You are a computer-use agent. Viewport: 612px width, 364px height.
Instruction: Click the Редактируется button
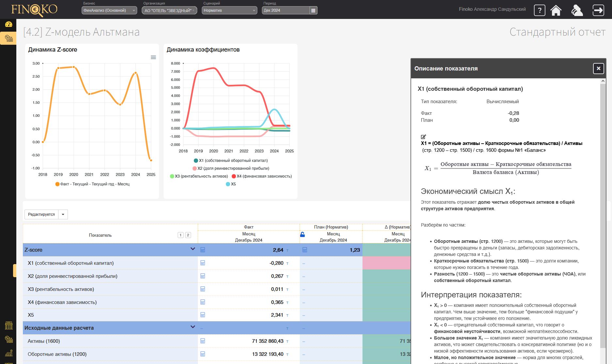coord(41,214)
